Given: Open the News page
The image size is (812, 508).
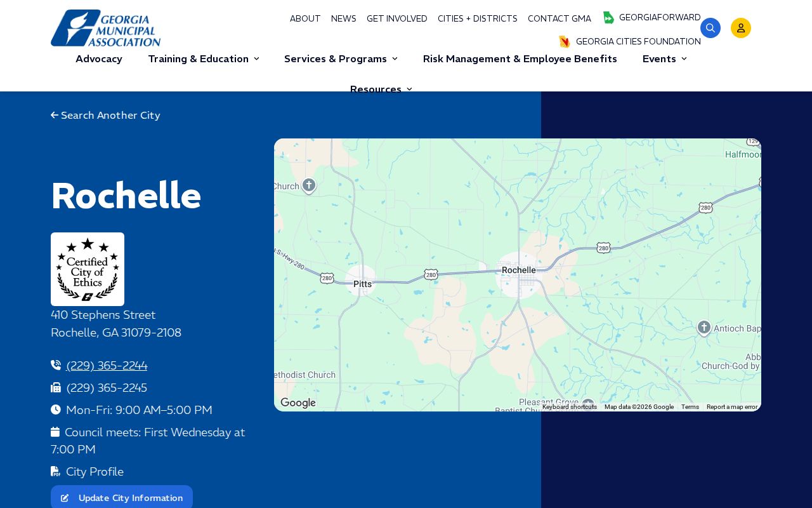Looking at the screenshot, I should [x=344, y=19].
